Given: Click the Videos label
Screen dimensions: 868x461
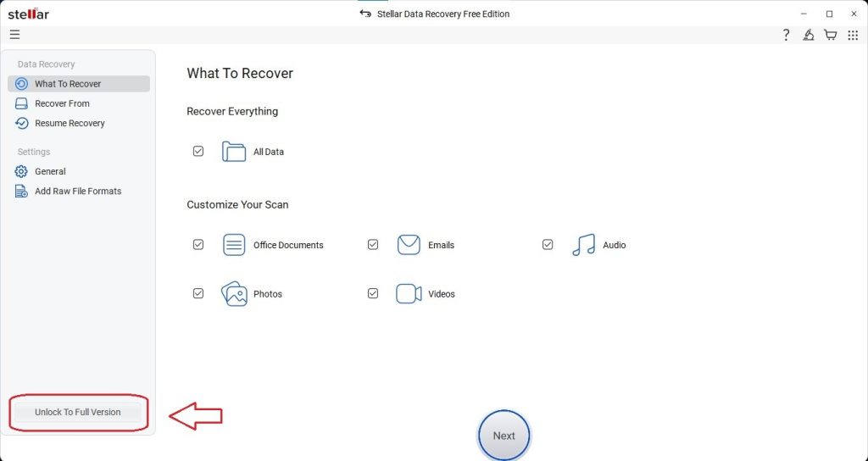Looking at the screenshot, I should pyautogui.click(x=442, y=294).
